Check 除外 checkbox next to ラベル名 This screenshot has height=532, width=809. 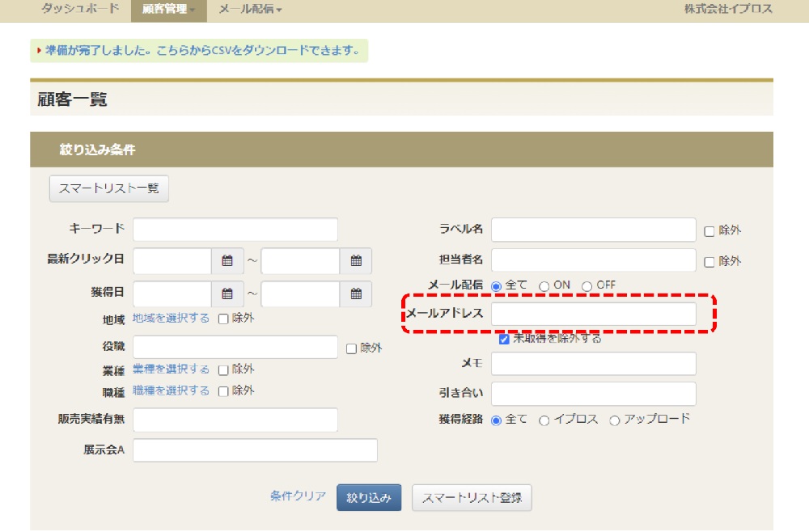pyautogui.click(x=709, y=230)
